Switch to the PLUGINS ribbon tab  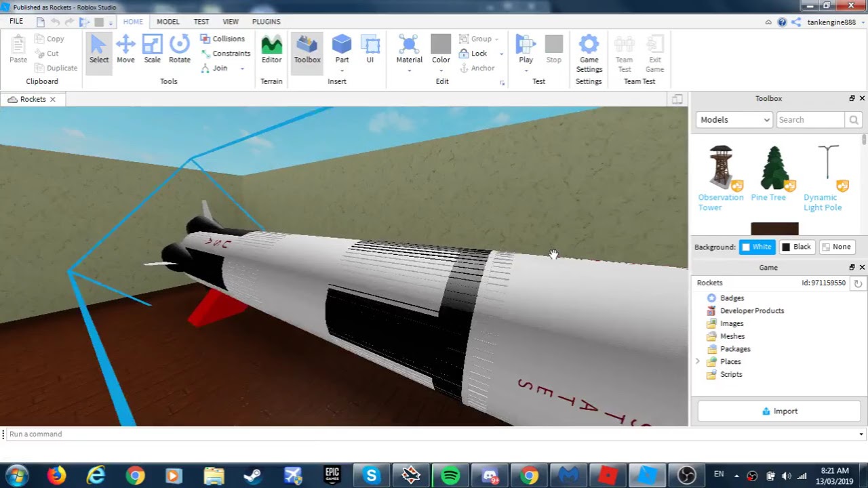click(267, 22)
